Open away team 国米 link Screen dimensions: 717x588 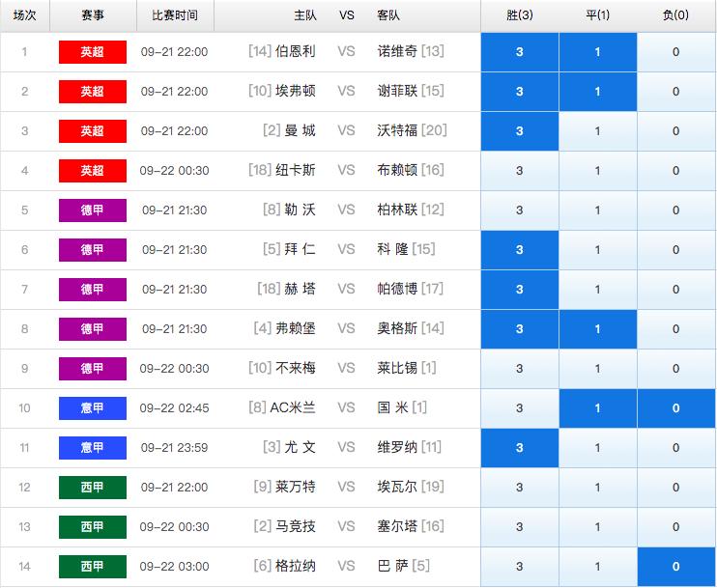coord(392,408)
